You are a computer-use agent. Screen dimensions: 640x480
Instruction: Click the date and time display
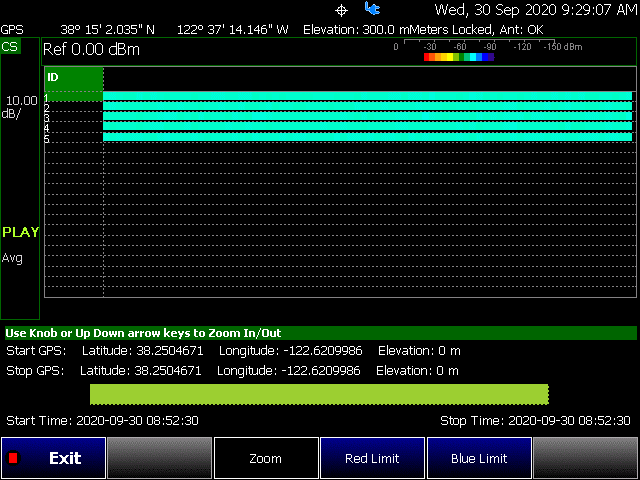536,10
